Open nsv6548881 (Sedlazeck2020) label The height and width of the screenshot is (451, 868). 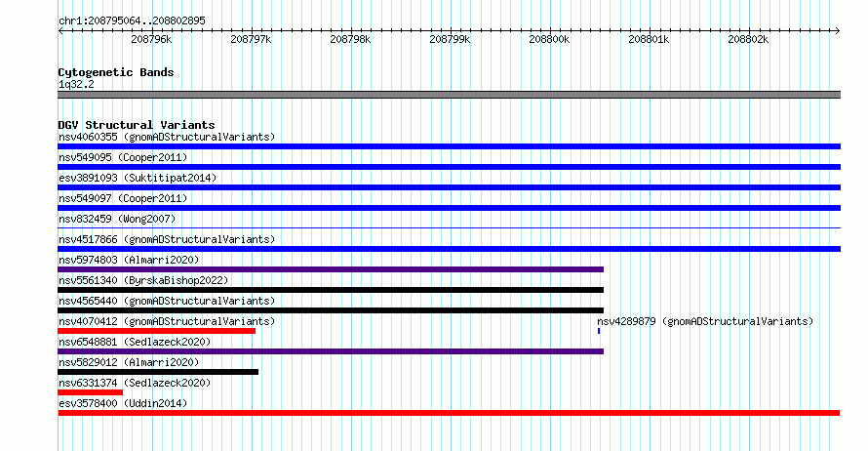[135, 342]
